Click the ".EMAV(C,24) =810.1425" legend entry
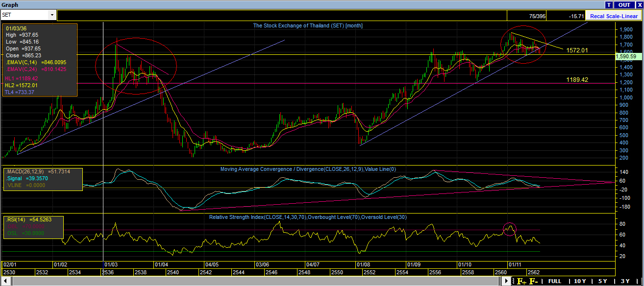The height and width of the screenshot is (286, 644). 35,70
